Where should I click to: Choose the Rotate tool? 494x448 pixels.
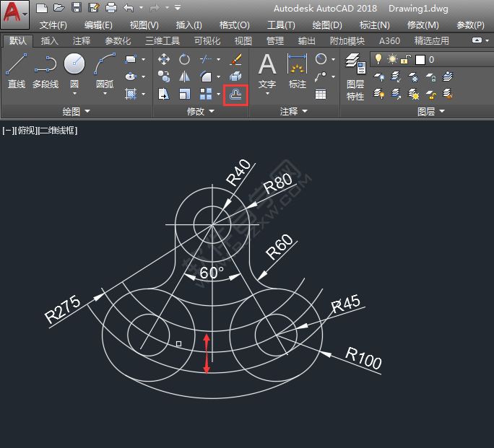pyautogui.click(x=185, y=59)
